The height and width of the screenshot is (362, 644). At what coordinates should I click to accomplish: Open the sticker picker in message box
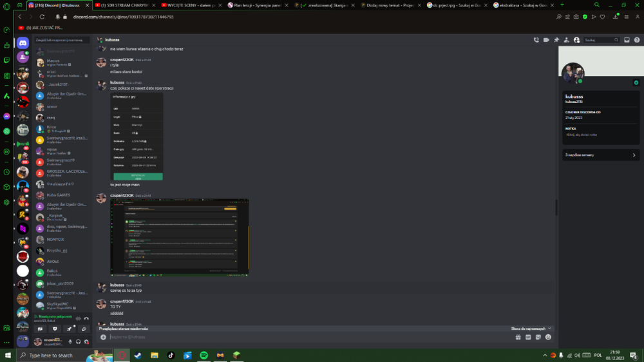pos(538,337)
